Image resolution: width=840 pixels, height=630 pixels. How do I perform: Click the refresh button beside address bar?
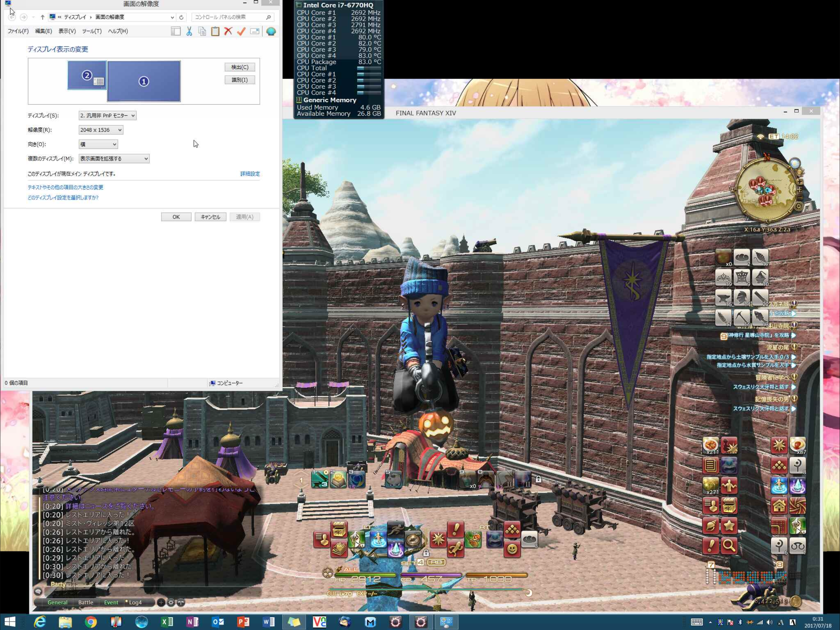[x=181, y=17]
